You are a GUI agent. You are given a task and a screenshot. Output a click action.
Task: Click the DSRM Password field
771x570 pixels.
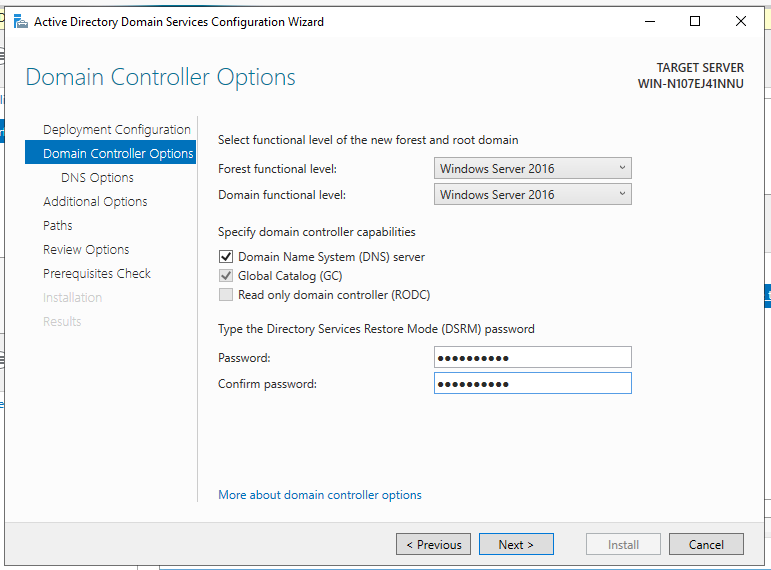[532, 358]
